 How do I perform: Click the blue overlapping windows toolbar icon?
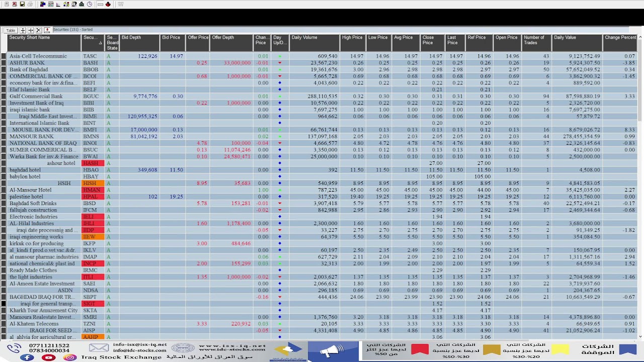[43, 4]
